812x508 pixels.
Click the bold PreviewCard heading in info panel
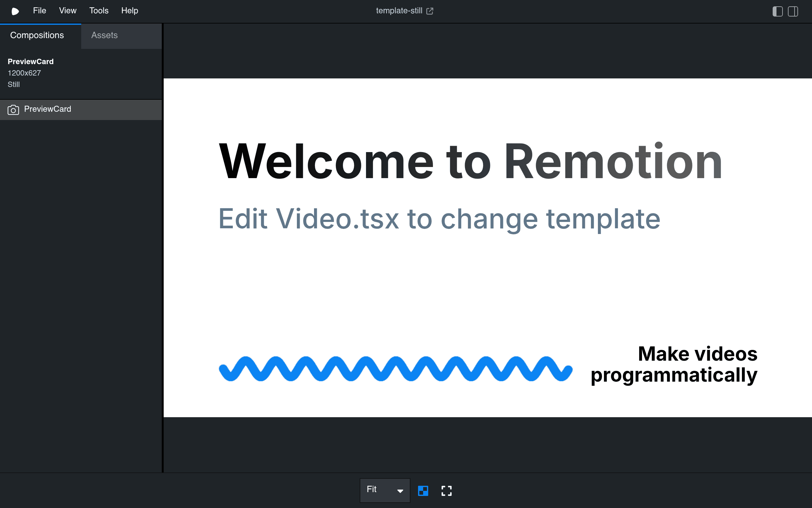[30, 62]
